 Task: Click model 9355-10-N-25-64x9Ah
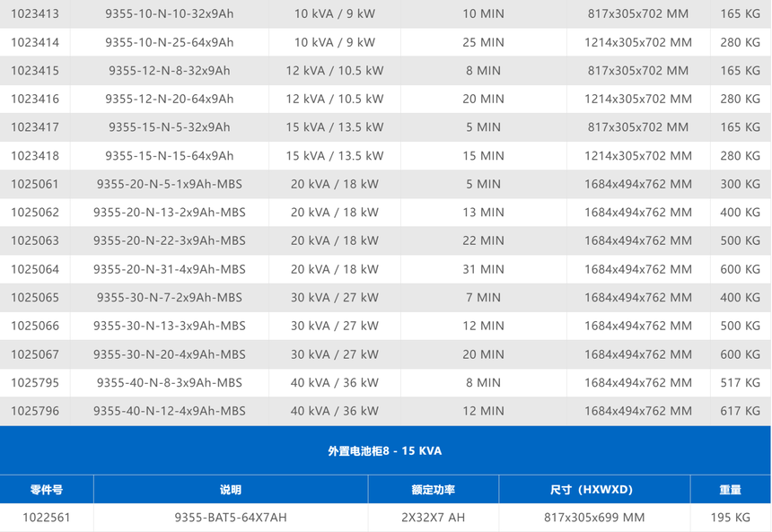pos(170,42)
